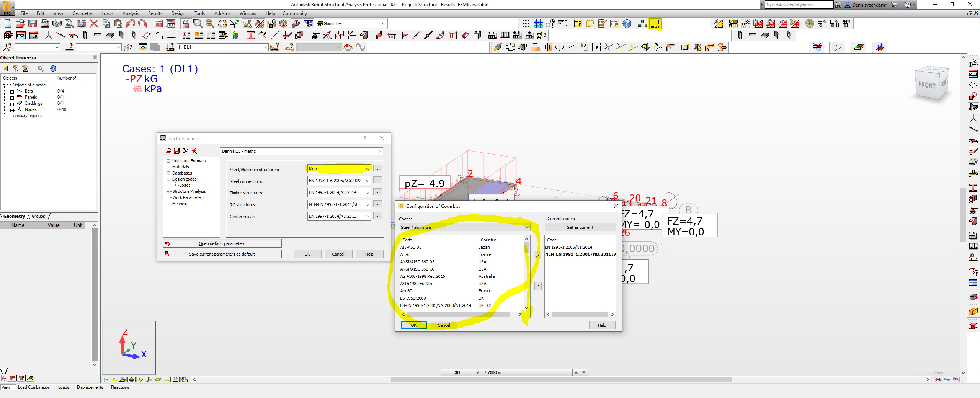Open the Add-Ins menu
The image size is (980, 398).
(222, 13)
